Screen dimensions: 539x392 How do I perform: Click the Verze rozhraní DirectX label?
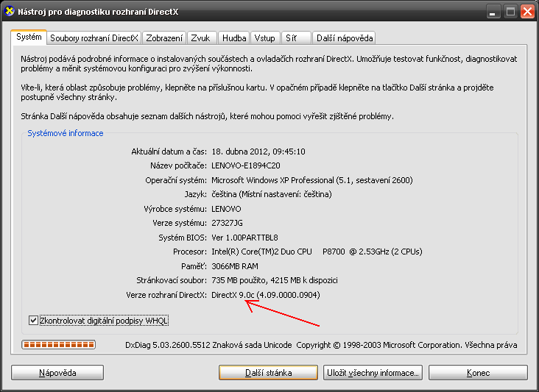(166, 295)
